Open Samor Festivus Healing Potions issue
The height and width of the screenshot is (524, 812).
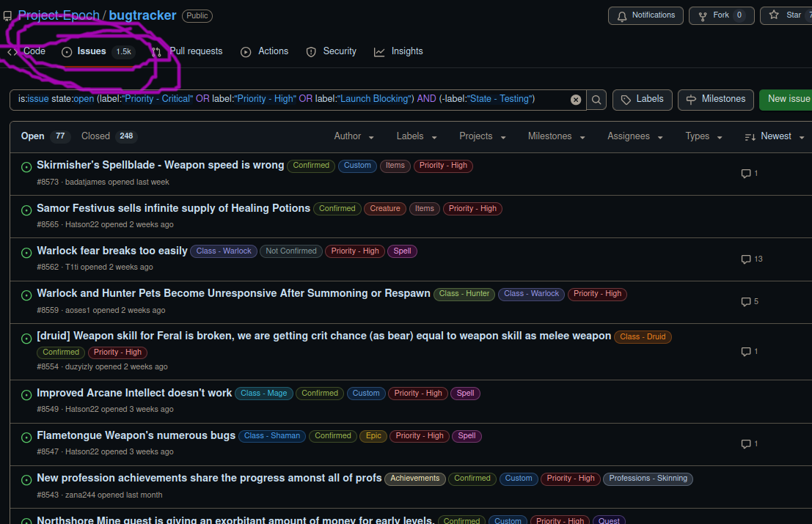(x=174, y=208)
